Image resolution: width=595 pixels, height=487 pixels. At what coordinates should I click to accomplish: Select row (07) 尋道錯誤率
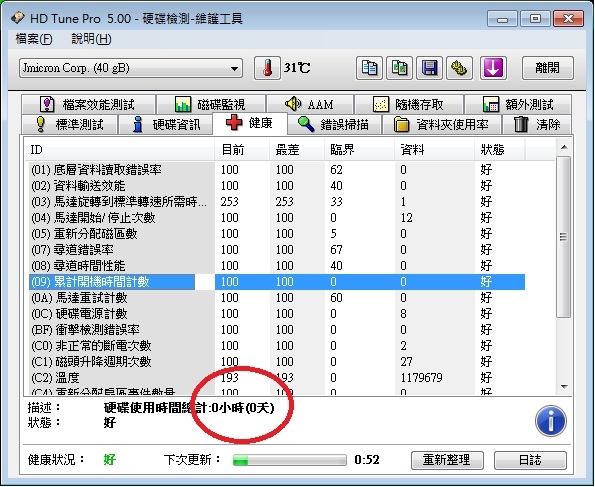(277, 249)
